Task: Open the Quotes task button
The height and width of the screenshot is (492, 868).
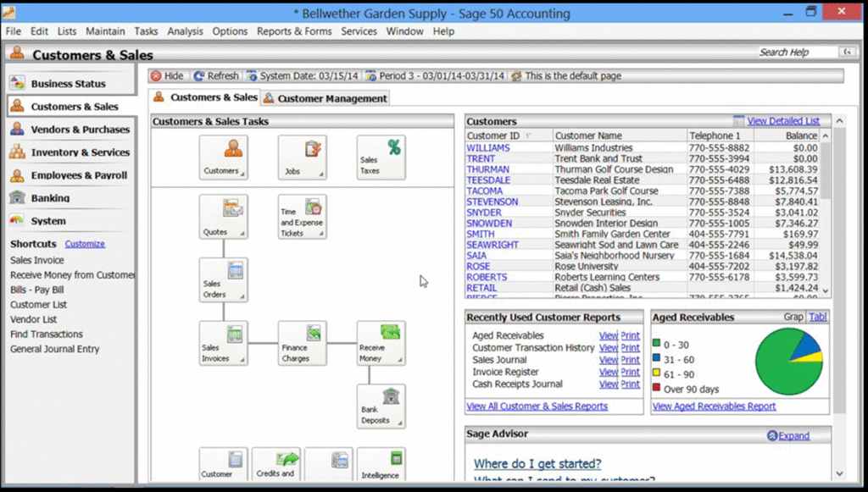Action: (x=224, y=217)
